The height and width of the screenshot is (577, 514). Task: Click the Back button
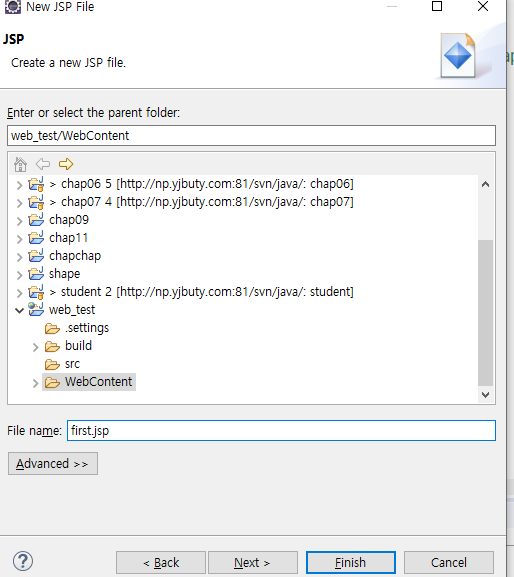tap(161, 562)
